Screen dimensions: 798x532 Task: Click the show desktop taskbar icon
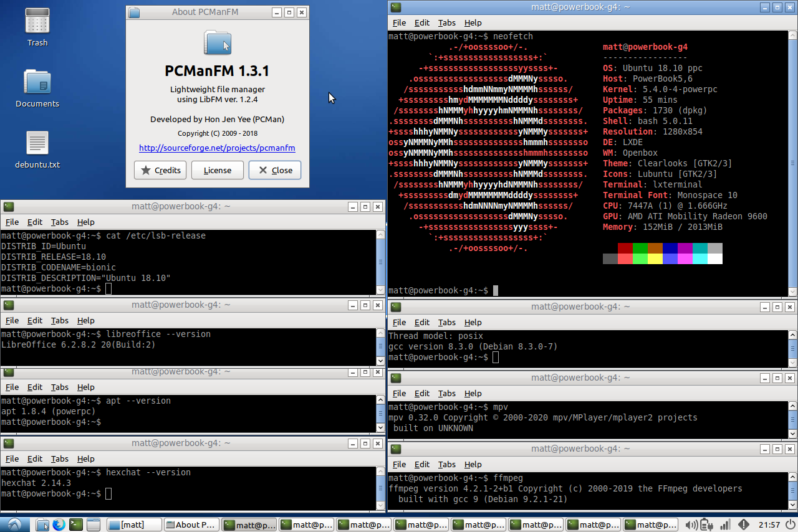coord(93,525)
